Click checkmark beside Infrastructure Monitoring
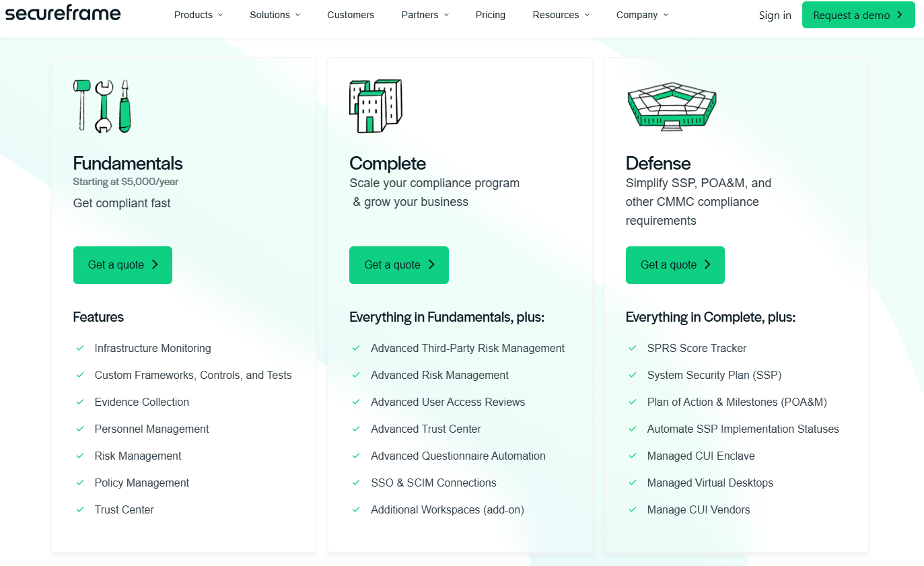The image size is (924, 566). coord(80,348)
